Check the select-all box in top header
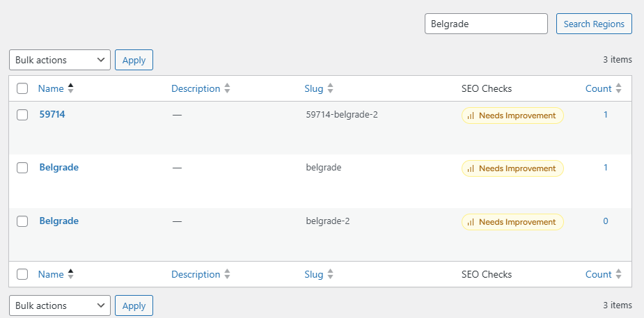 (22, 88)
